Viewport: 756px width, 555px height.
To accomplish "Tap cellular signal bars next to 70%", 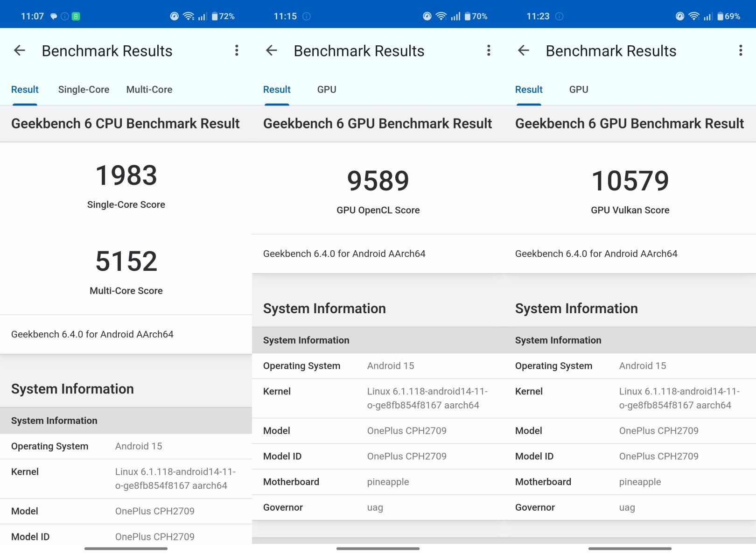I will click(x=455, y=16).
